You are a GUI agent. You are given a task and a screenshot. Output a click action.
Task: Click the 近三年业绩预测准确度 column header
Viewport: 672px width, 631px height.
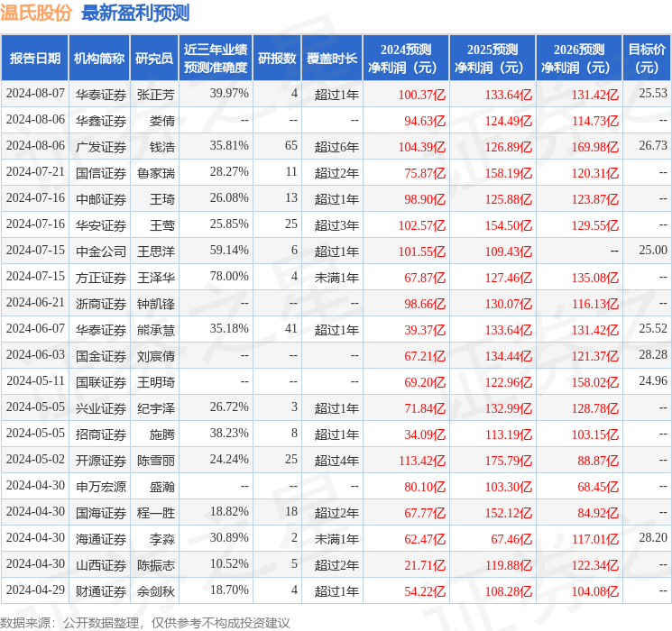point(216,59)
